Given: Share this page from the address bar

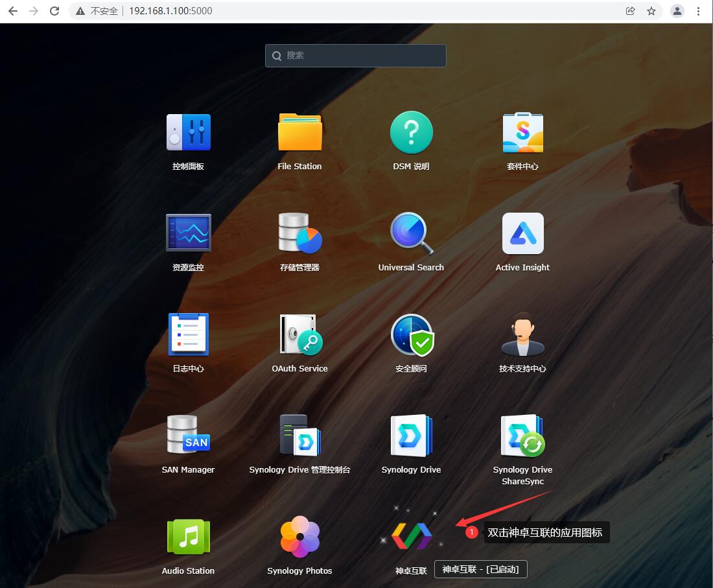Looking at the screenshot, I should (630, 11).
